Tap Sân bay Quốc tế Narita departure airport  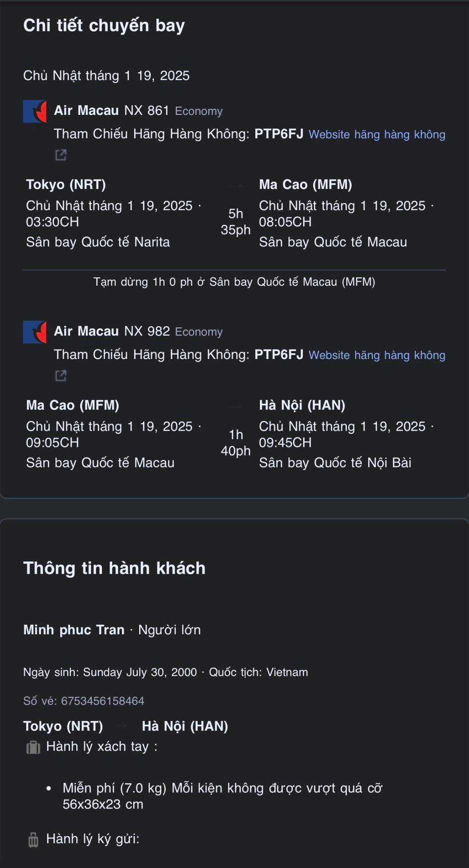[x=98, y=242]
